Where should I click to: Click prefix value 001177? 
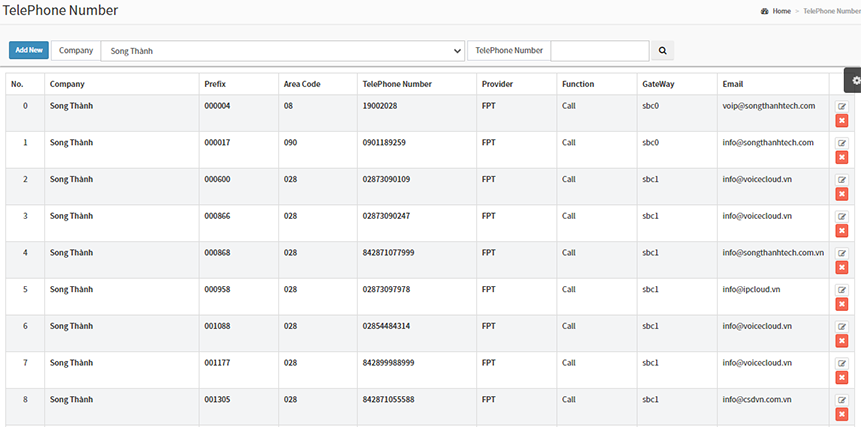(217, 363)
